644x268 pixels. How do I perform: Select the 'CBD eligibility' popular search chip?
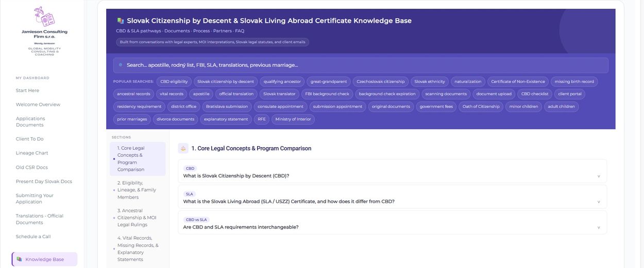pos(174,81)
